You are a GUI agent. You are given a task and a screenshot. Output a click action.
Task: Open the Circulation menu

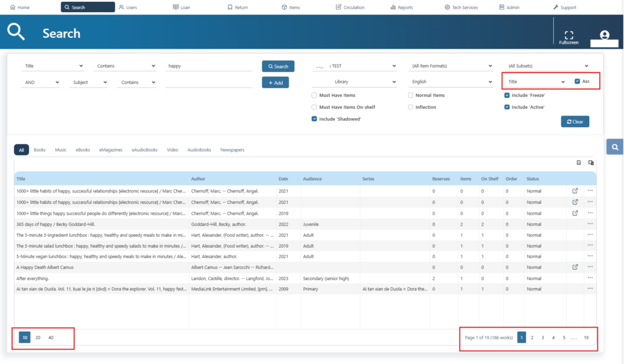tap(350, 7)
